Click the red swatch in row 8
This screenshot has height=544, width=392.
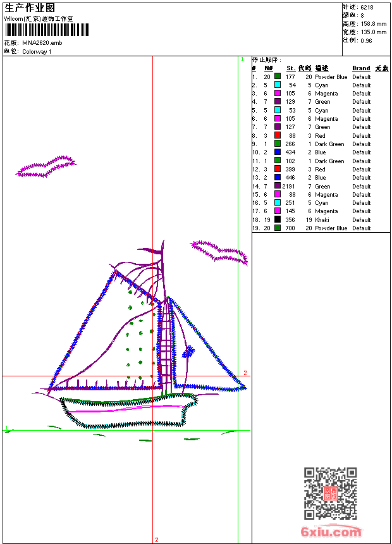278,135
